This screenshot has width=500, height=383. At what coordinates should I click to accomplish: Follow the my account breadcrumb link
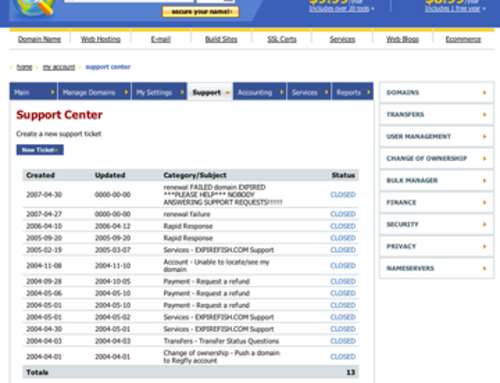tap(59, 67)
